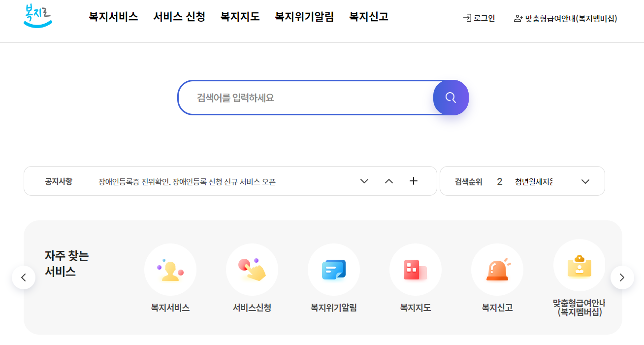
Task: Click the 청년월세지원 search ranking item
Action: 534,182
